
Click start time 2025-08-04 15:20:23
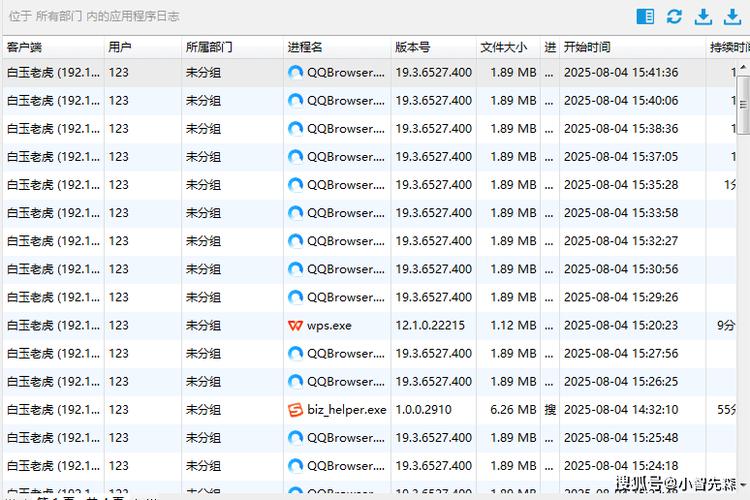[621, 325]
